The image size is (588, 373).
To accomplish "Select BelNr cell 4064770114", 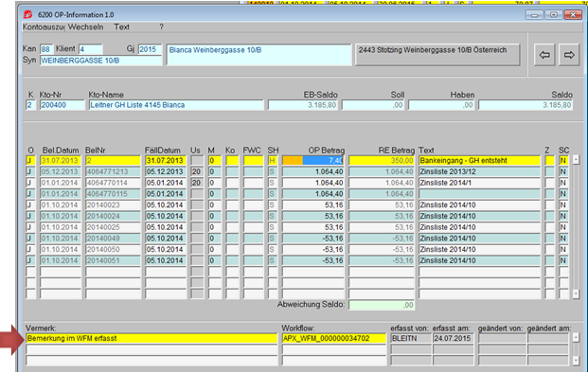I will (113, 183).
